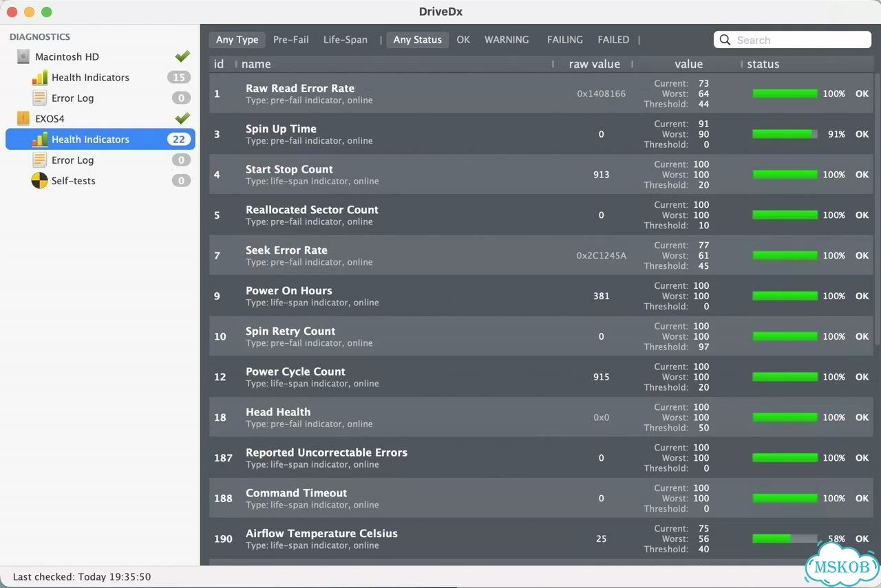Click the 58% status value for Airflow Temperature

point(836,539)
